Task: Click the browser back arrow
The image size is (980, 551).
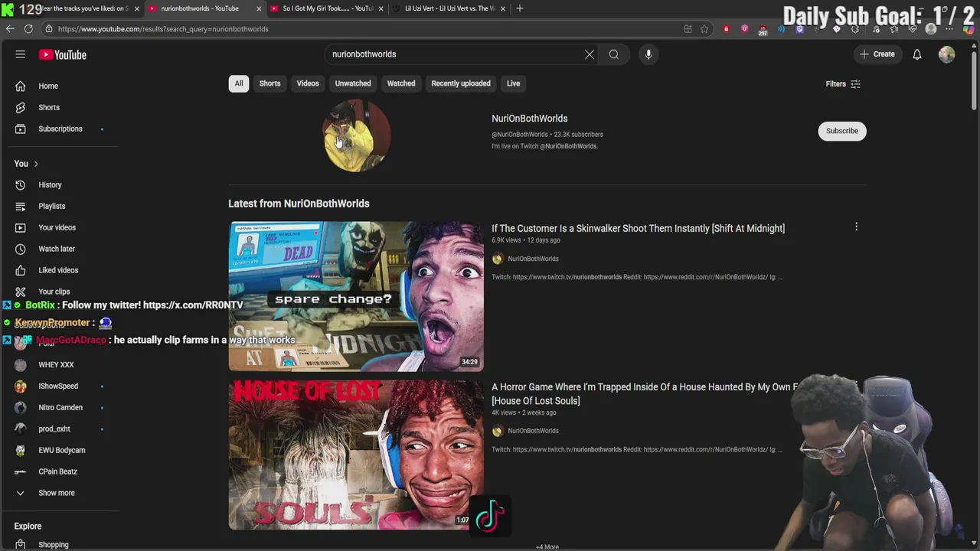Action: click(x=10, y=29)
